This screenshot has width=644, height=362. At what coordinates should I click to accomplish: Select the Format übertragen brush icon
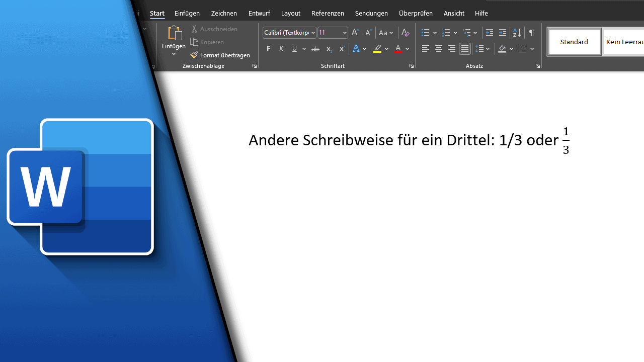[x=194, y=55]
